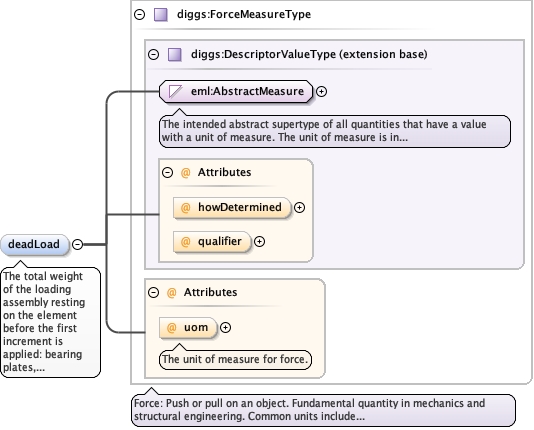Collapse the deadLoad element children
534x430 pixels.
pos(78,244)
